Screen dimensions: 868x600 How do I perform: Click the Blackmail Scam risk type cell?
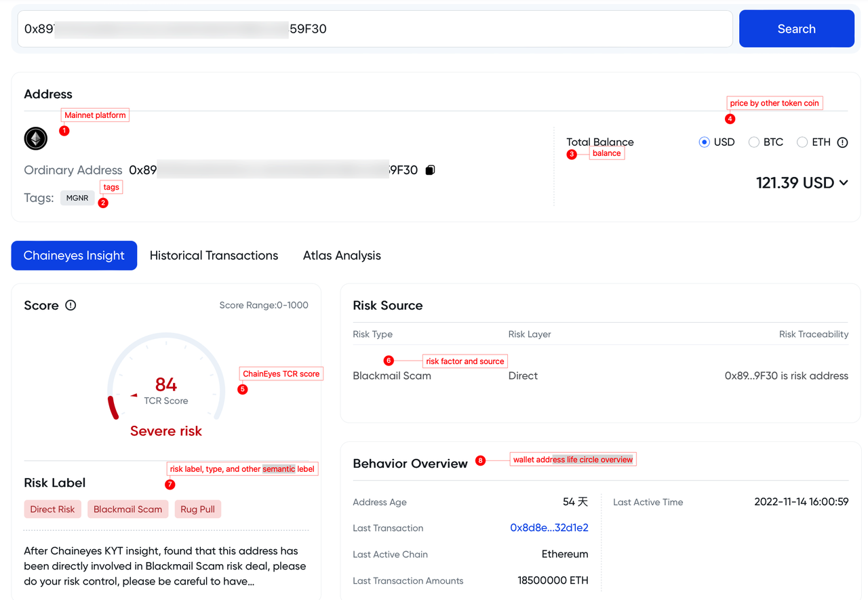tap(392, 376)
